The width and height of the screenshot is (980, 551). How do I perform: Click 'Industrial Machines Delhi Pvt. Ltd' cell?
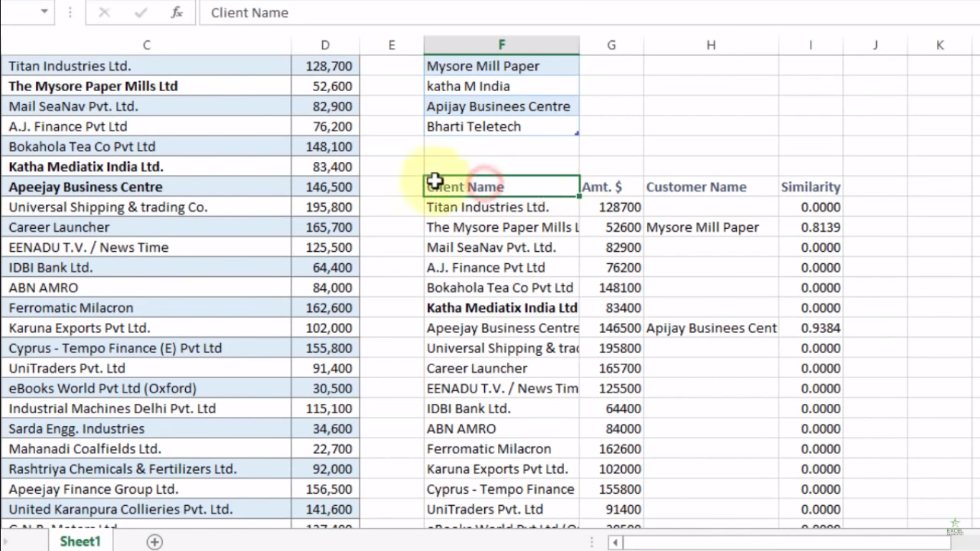point(146,408)
